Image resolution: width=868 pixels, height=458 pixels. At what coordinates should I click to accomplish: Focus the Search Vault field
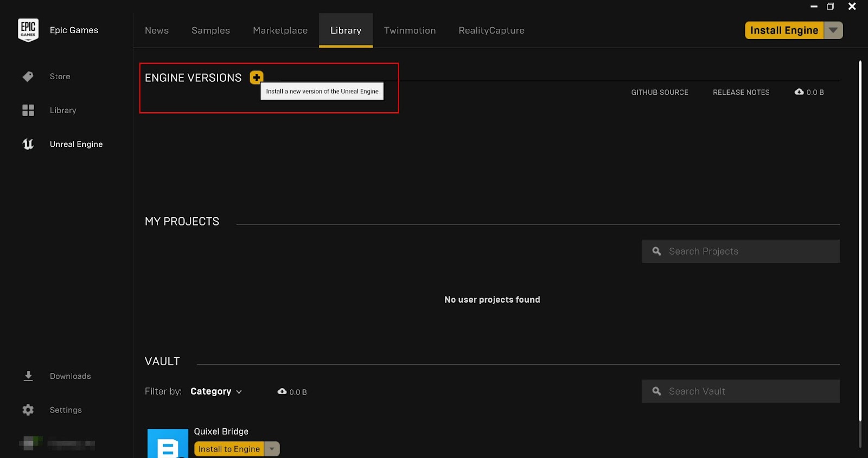click(741, 391)
